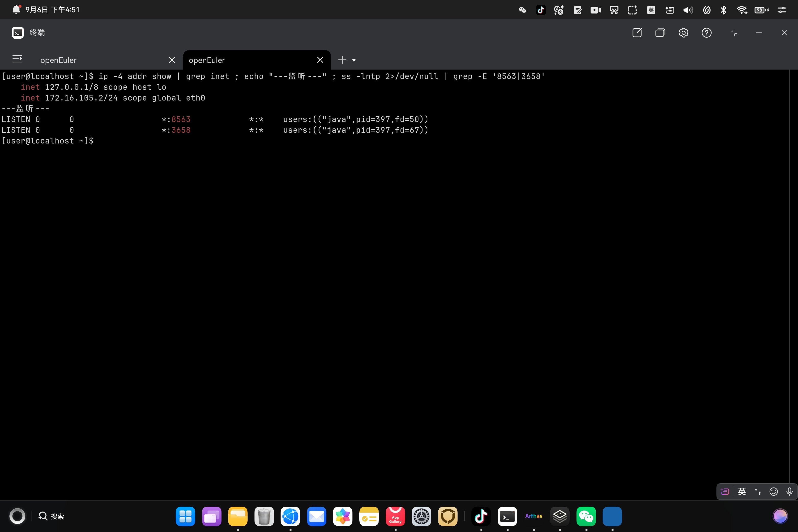Click the launcher circle button in dock
This screenshot has width=798, height=532.
click(17, 516)
